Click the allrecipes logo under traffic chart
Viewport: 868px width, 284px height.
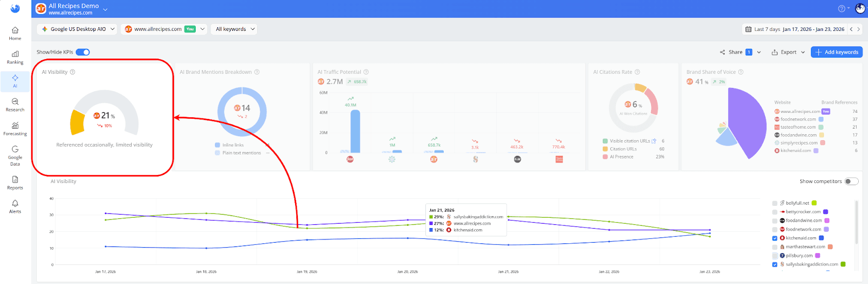433,159
